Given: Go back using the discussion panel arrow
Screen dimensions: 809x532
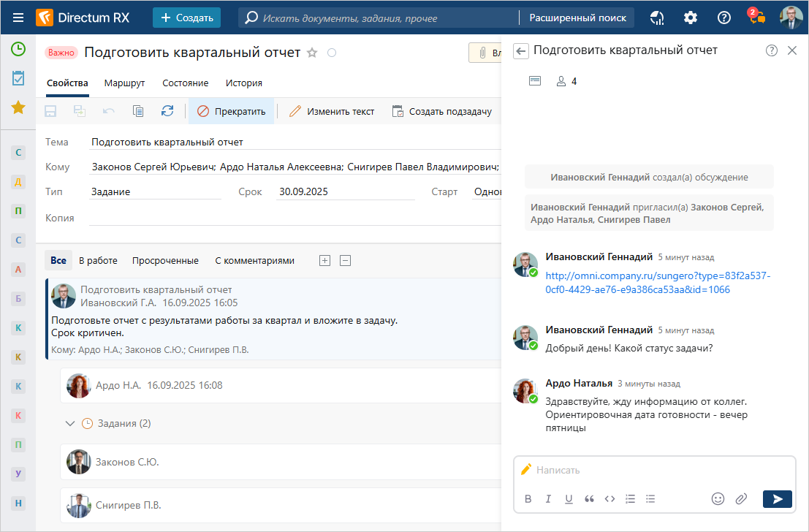Looking at the screenshot, I should coord(520,50).
